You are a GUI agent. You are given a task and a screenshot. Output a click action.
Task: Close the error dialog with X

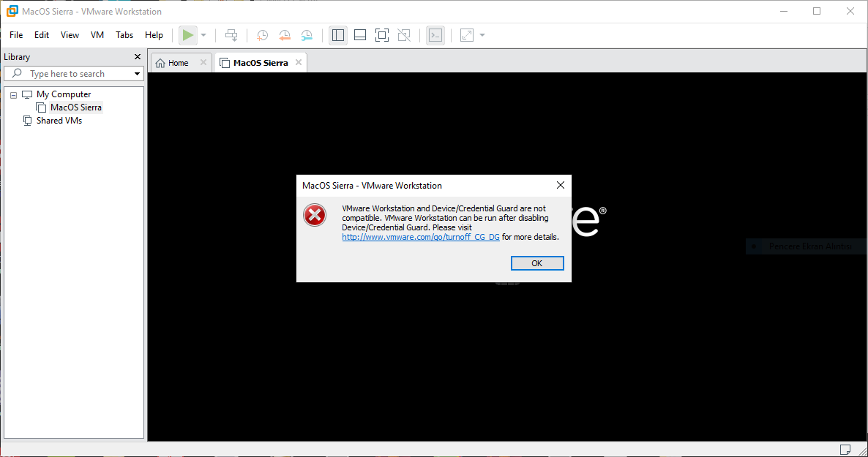click(x=560, y=185)
